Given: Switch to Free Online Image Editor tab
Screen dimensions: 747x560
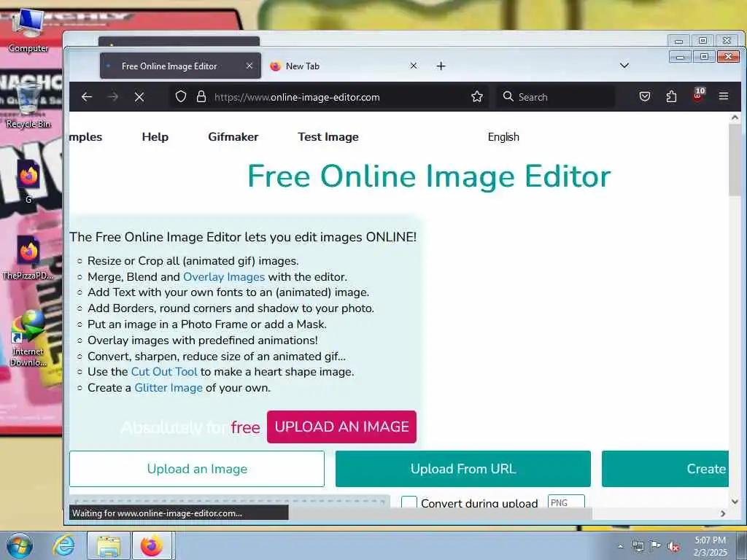Looking at the screenshot, I should pyautogui.click(x=181, y=66).
